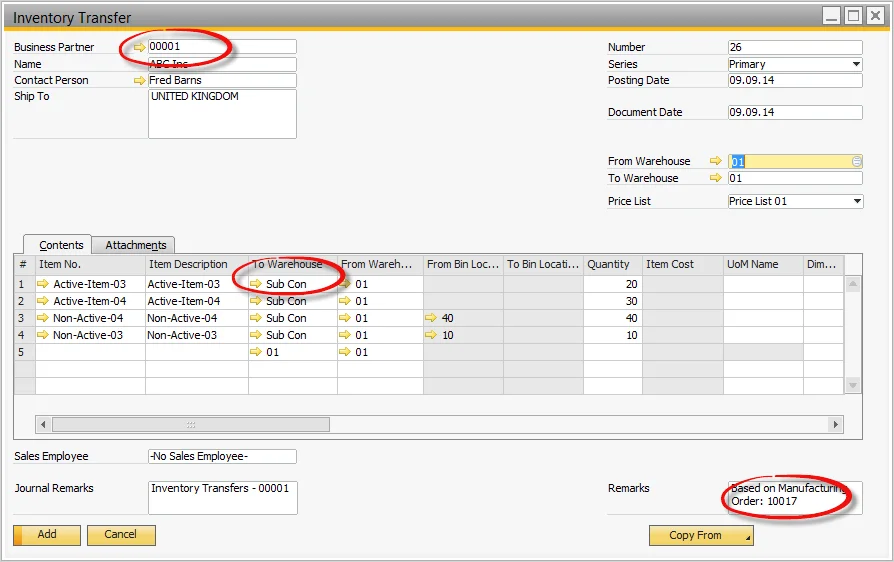Screen dimensions: 894x562
Task: Select the Item Description column header
Action: click(197, 264)
